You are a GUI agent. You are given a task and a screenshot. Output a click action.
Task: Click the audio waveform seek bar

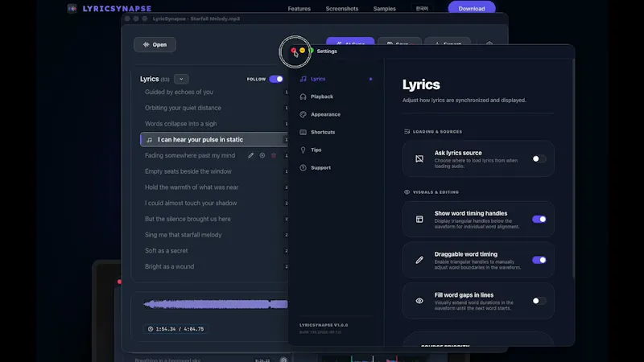pos(216,304)
